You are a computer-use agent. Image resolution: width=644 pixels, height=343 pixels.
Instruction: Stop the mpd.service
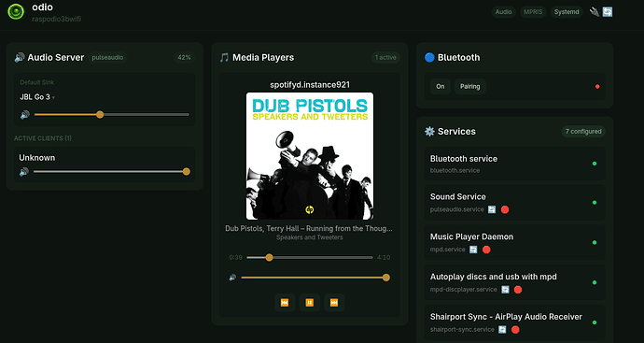tap(486, 250)
